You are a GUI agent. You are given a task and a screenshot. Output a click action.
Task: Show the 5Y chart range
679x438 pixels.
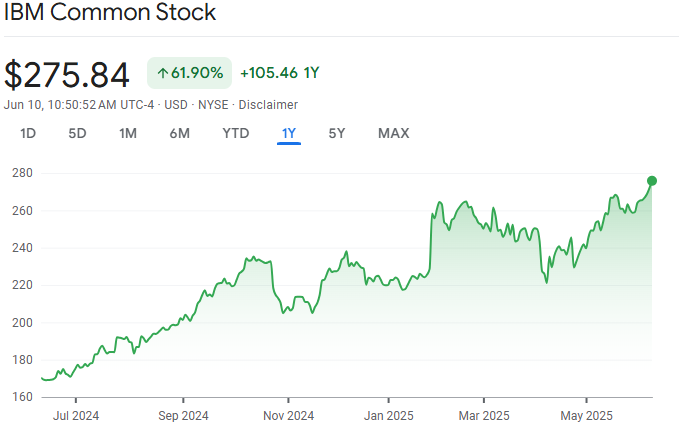(336, 133)
